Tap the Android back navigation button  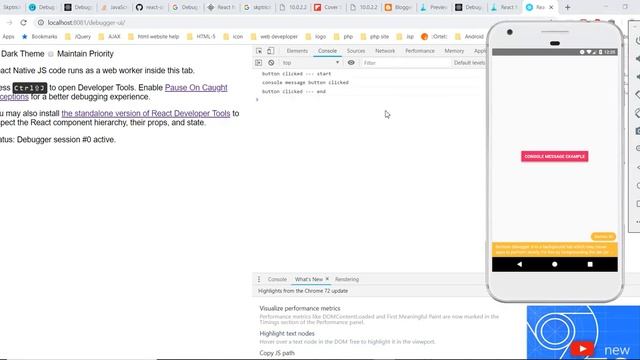pyautogui.click(x=519, y=264)
